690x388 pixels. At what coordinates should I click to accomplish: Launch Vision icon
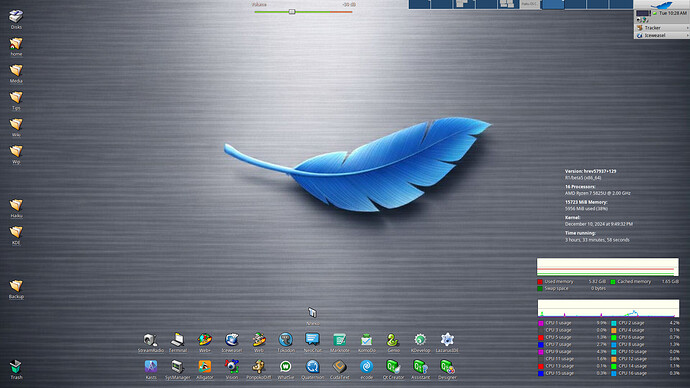231,366
